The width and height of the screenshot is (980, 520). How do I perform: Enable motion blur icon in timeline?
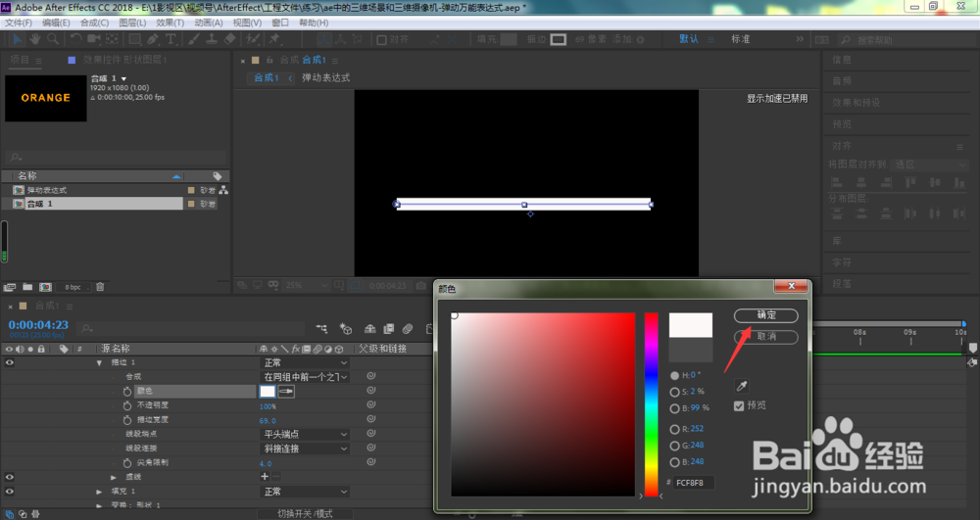coord(408,328)
